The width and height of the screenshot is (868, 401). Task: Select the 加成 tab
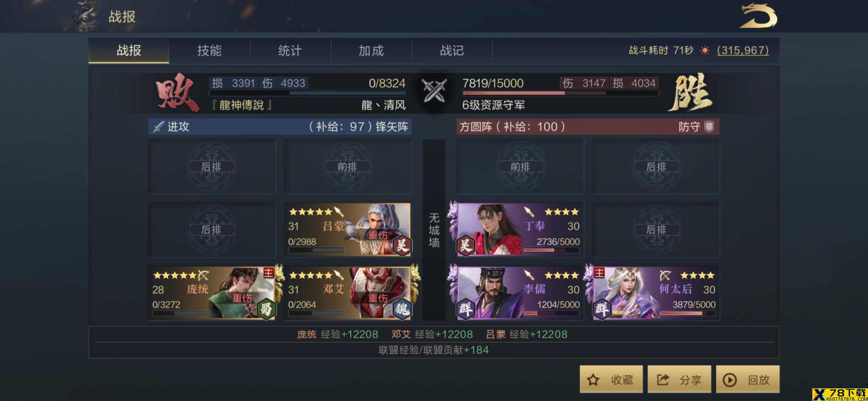371,50
